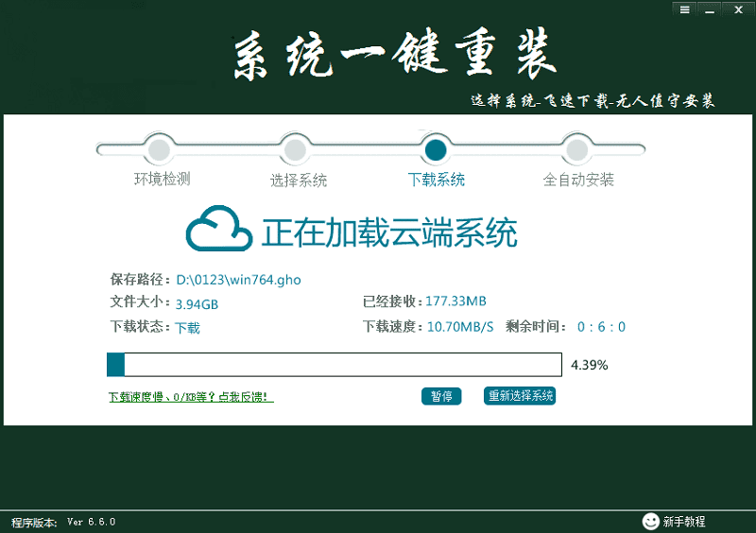Select the 选择系统 step label

coord(299,180)
